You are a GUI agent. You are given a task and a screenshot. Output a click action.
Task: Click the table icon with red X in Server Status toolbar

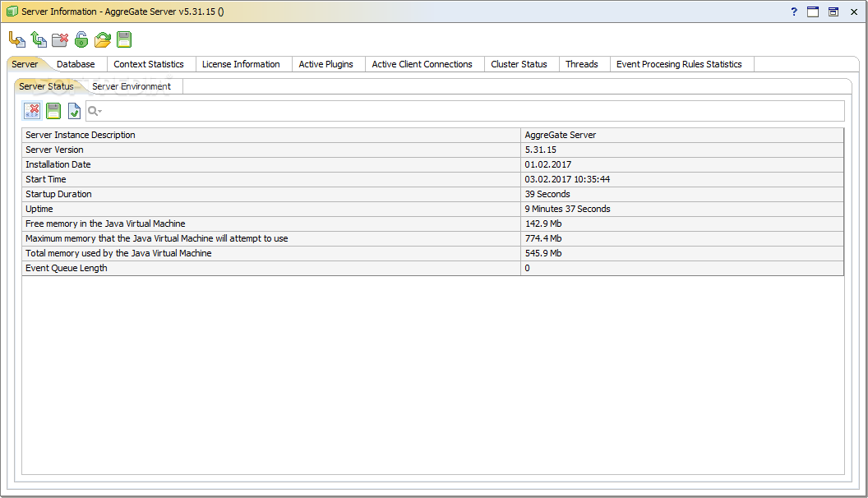[x=32, y=111]
